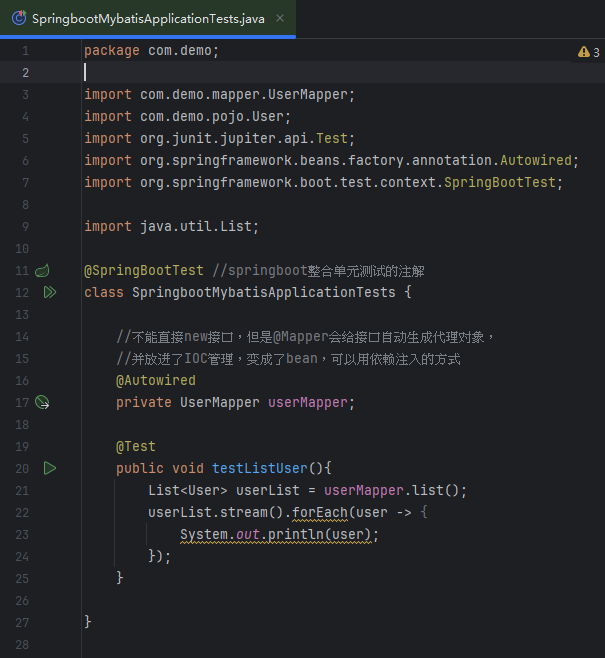Click the autowired dependency gutter icon on line 17

pos(42,402)
